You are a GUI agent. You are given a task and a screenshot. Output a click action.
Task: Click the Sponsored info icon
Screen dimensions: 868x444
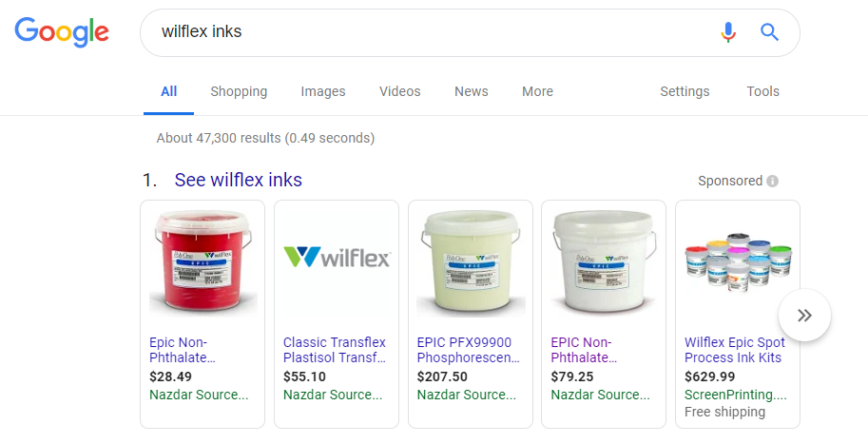click(772, 181)
